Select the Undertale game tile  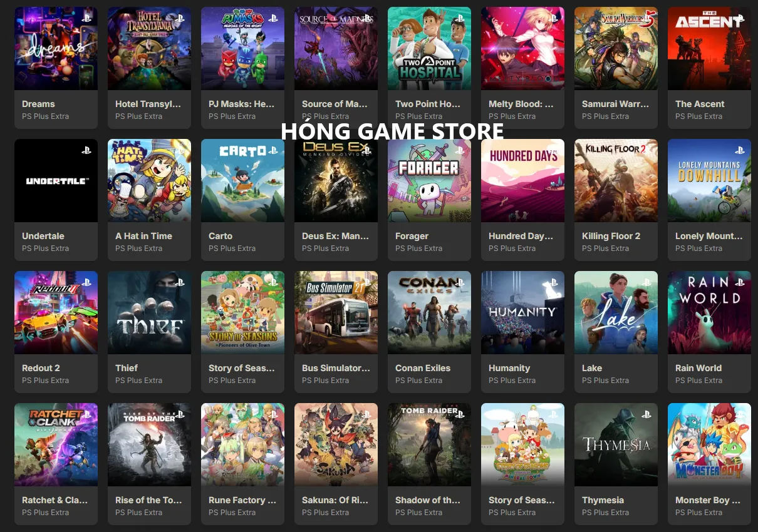pos(56,200)
